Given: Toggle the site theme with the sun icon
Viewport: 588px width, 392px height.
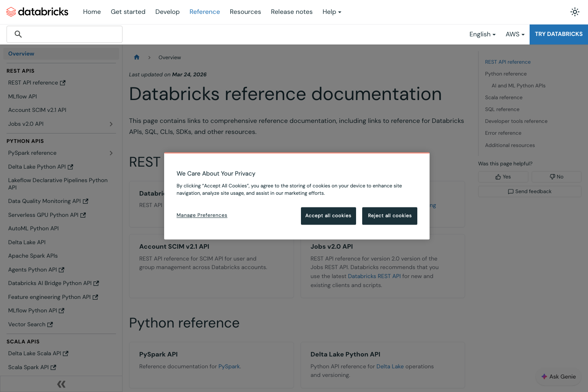Looking at the screenshot, I should click(x=575, y=12).
